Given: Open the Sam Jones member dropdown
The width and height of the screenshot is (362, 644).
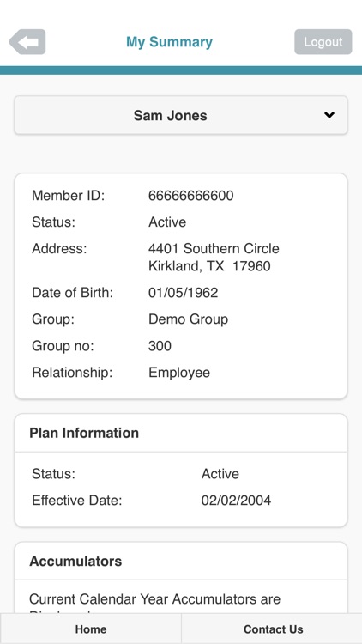Looking at the screenshot, I should click(181, 115).
